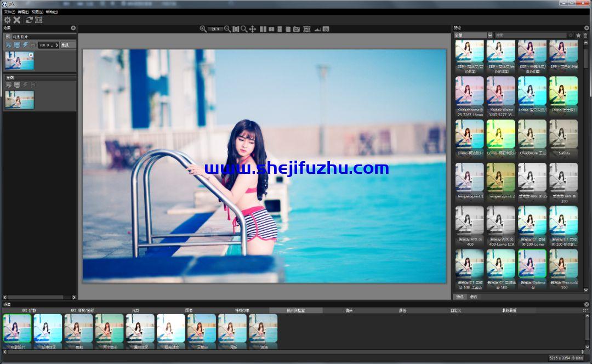The height and width of the screenshot is (364, 592).
Task: Click the last icon in the viewer toolbar
Action: point(326,29)
